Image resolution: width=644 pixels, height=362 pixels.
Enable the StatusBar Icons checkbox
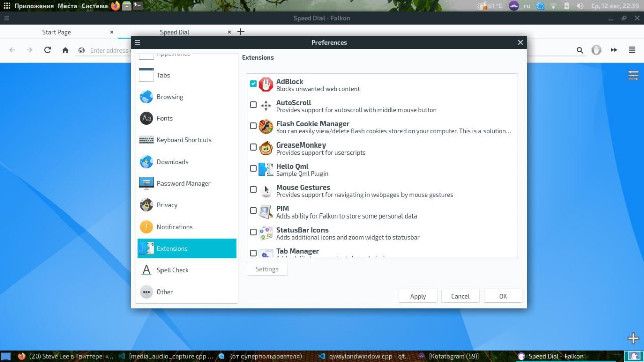253,232
